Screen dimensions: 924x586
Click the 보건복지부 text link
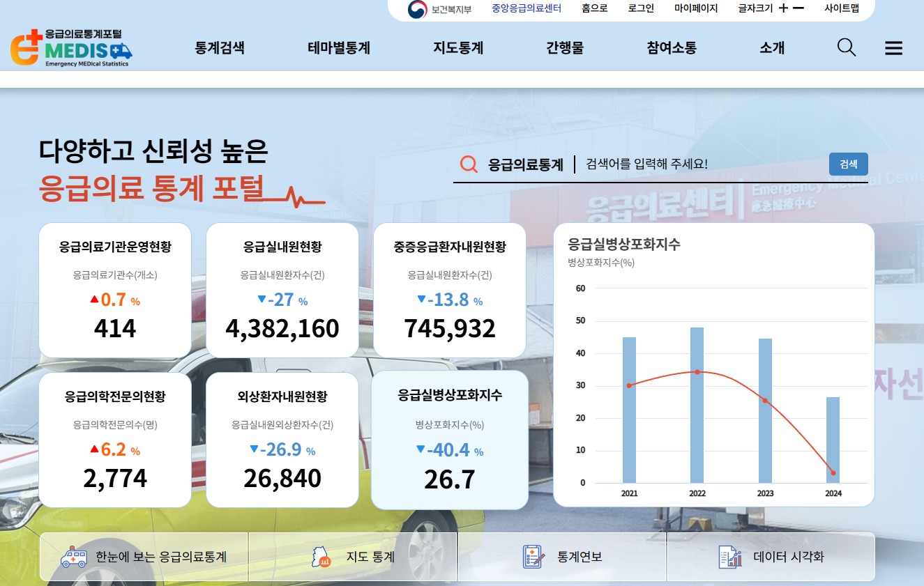451,9
